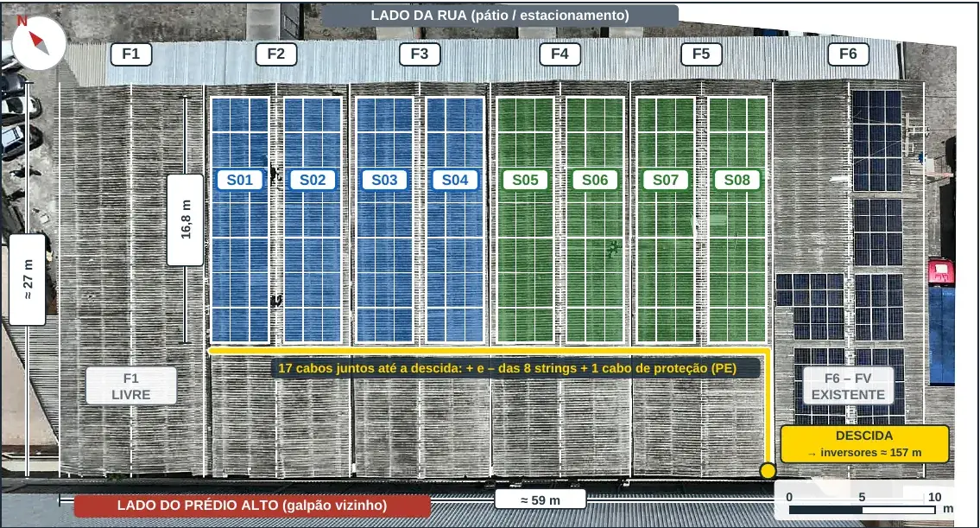Select the 16,8 m dimension label
Screen dimensions: 980x528
186,219
